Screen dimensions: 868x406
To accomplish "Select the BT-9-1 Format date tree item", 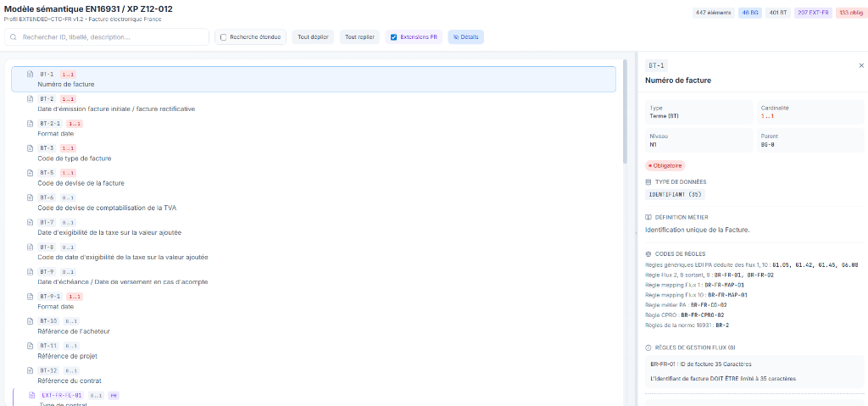I will coord(59,301).
